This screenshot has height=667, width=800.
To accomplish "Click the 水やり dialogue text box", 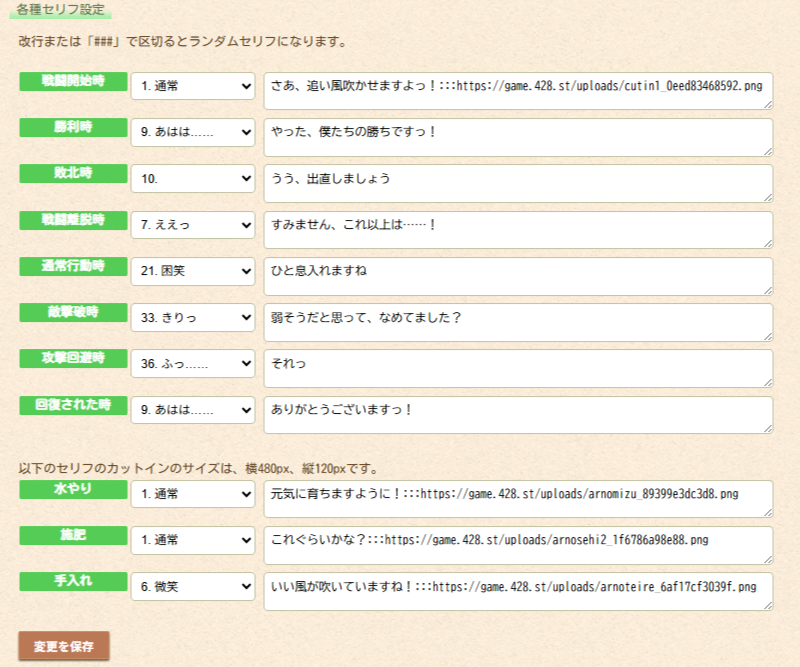I will tap(517, 498).
